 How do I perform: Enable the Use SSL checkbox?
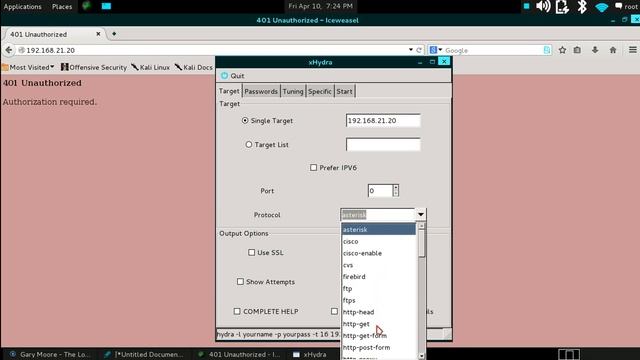pyautogui.click(x=251, y=252)
